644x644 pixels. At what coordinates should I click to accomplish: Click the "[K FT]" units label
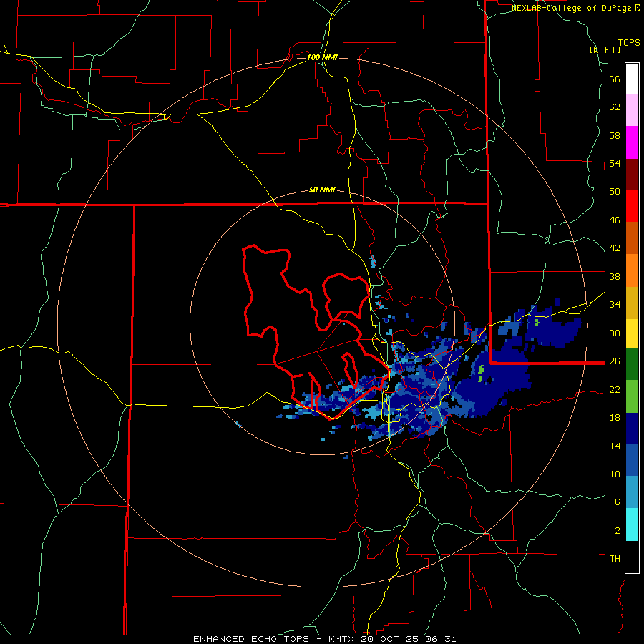(x=605, y=49)
